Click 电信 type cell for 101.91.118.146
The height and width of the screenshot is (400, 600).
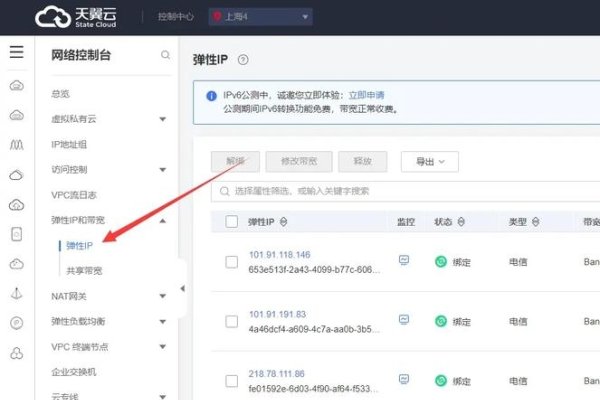[518, 262]
